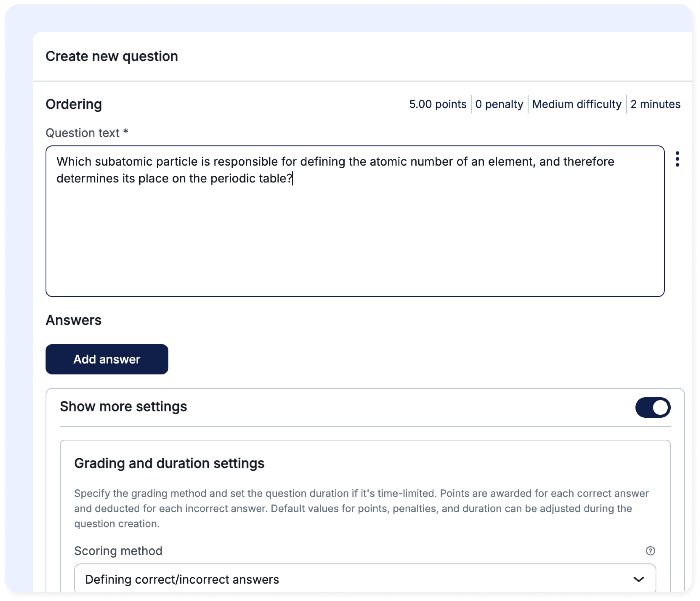Click Grading and duration settings heading

pyautogui.click(x=169, y=463)
